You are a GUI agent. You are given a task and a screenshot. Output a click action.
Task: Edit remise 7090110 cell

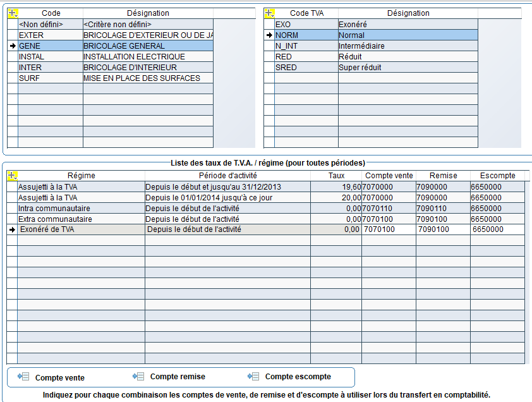(x=443, y=209)
